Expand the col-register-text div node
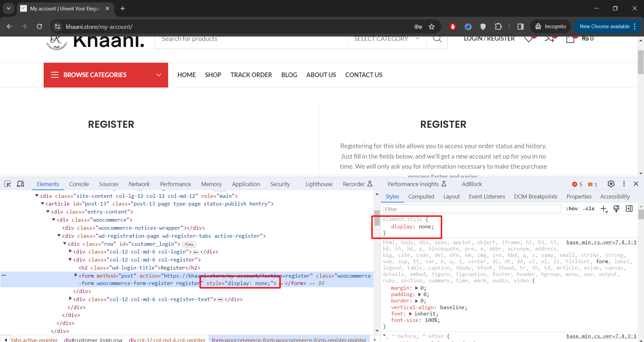This screenshot has height=342, width=644. coord(70,299)
